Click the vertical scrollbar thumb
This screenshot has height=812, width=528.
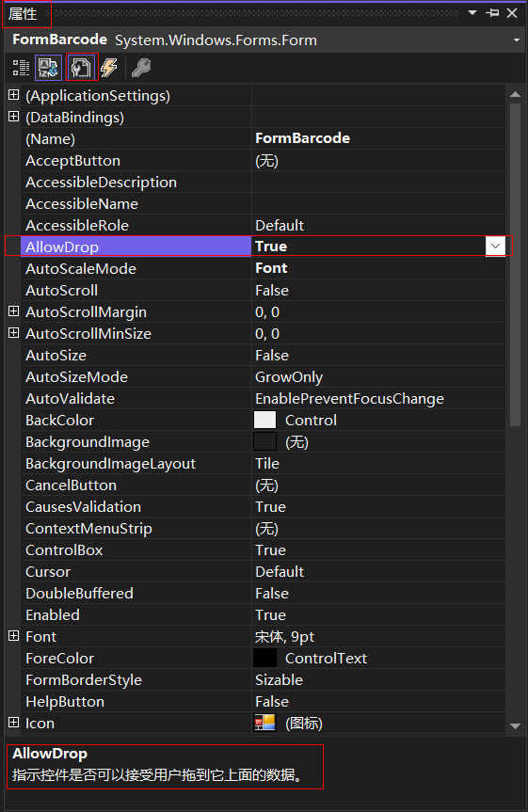pyautogui.click(x=515, y=264)
